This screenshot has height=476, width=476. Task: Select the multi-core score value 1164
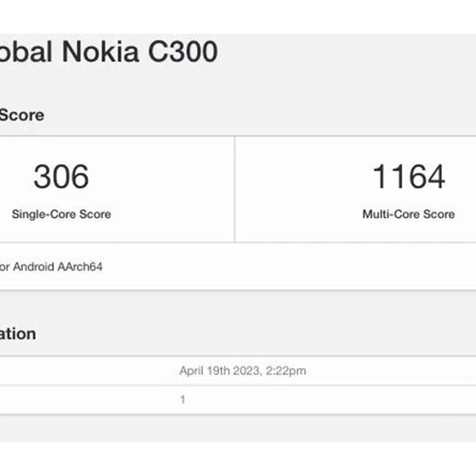(x=409, y=176)
